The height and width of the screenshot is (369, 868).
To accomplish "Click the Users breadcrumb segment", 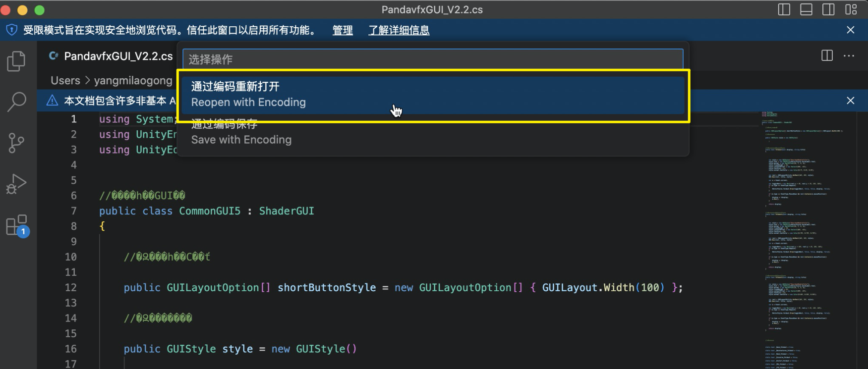I will (x=65, y=81).
